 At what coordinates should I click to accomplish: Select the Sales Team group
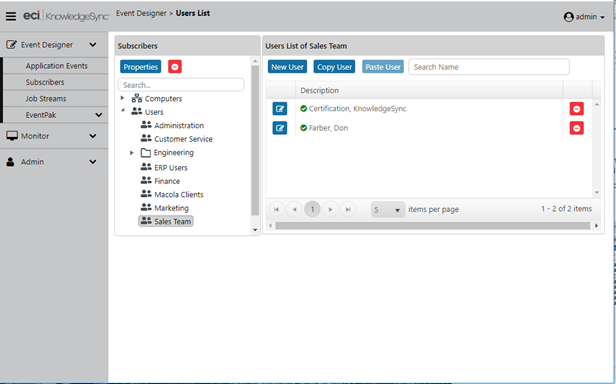coord(172,221)
